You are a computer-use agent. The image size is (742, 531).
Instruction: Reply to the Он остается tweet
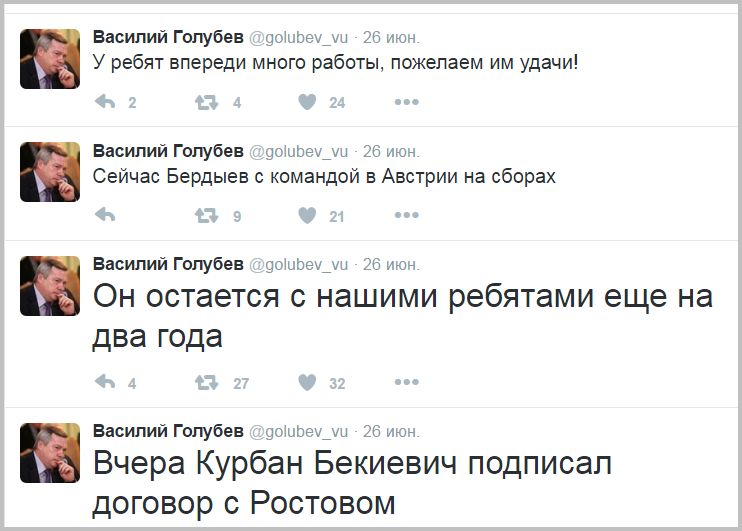click(104, 382)
